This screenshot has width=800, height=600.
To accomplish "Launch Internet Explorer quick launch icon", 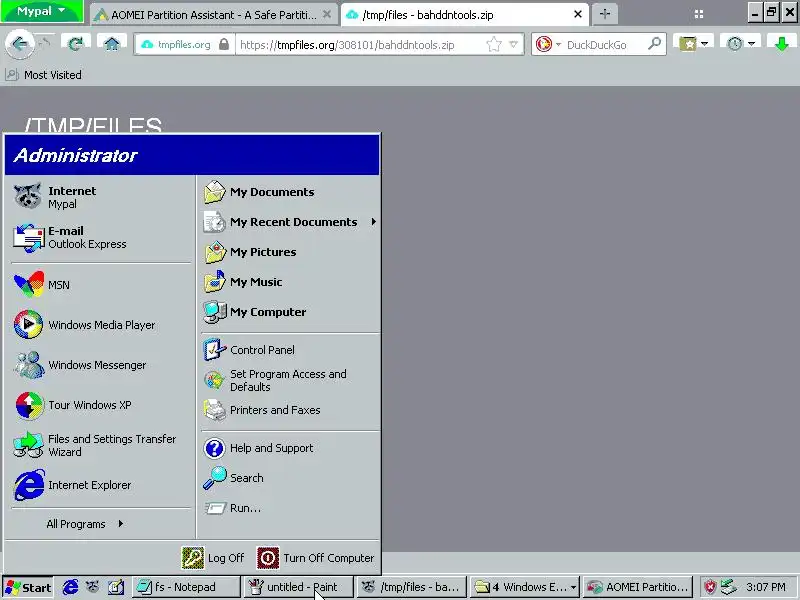I will [70, 587].
